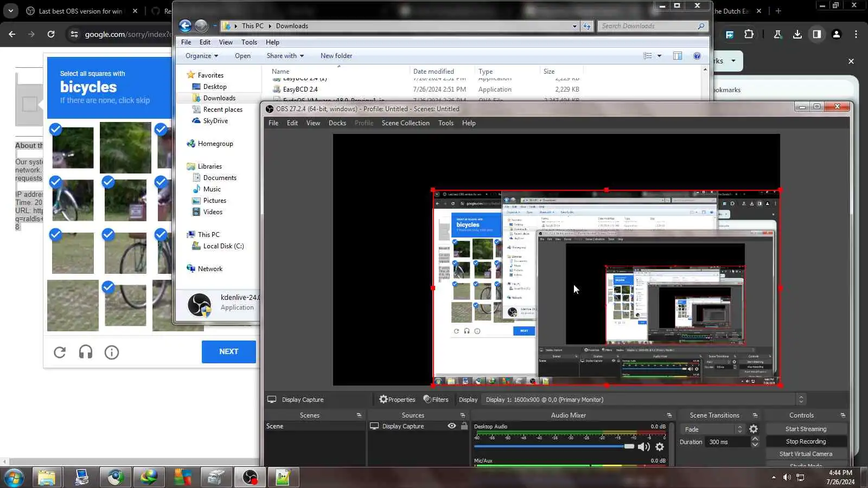868x488 pixels.
Task: Click NEXT on the bicycles captcha
Action: click(229, 352)
